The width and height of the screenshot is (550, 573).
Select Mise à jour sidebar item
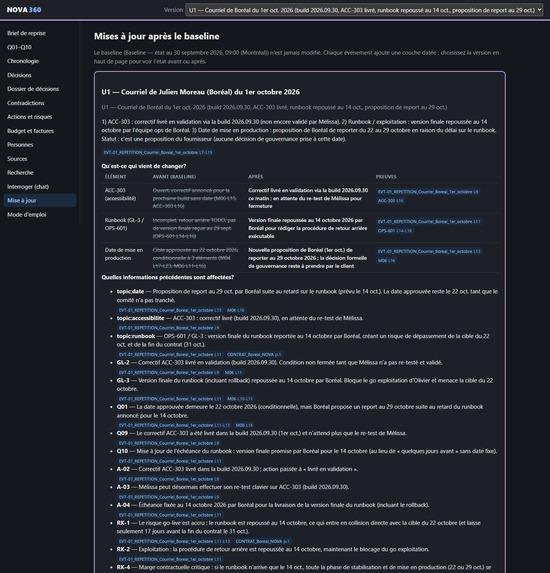click(x=40, y=201)
